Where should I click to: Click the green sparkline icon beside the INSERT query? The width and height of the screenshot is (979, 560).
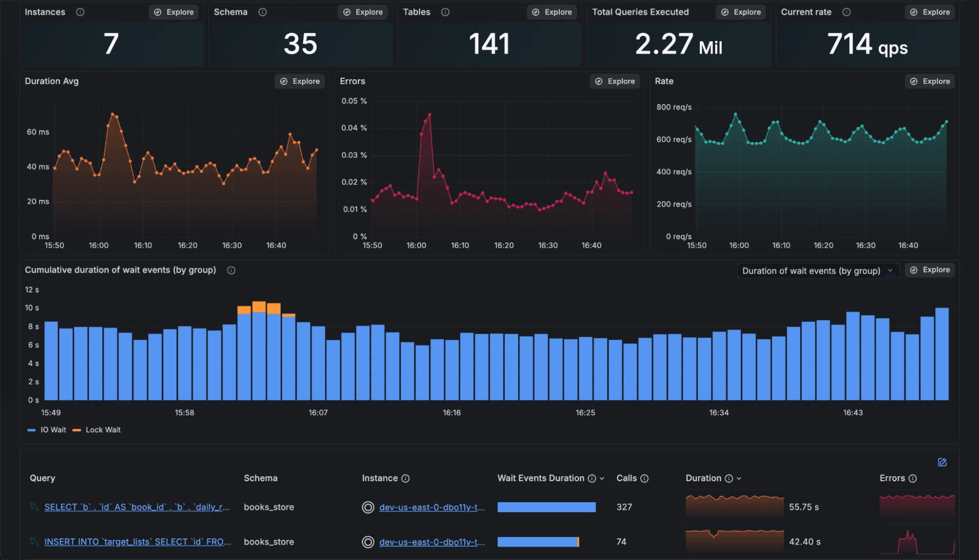[x=33, y=541]
